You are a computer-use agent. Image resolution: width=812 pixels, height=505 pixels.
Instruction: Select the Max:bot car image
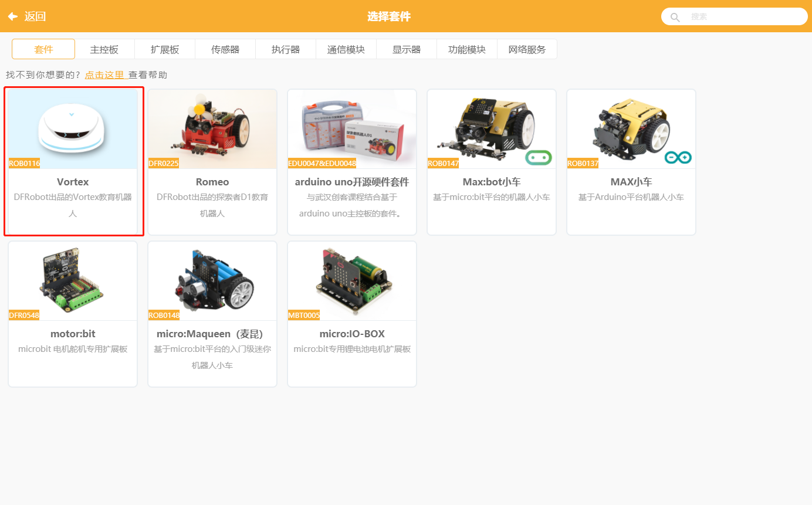coord(492,128)
